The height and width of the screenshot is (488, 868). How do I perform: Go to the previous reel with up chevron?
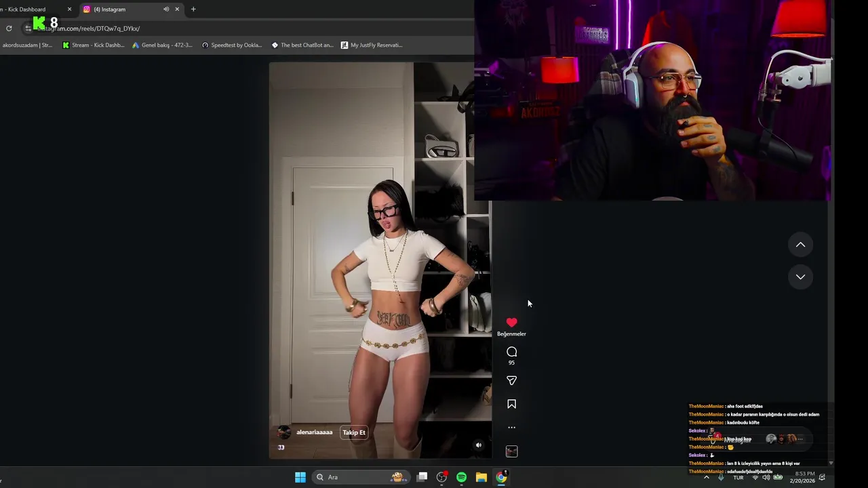pos(800,245)
